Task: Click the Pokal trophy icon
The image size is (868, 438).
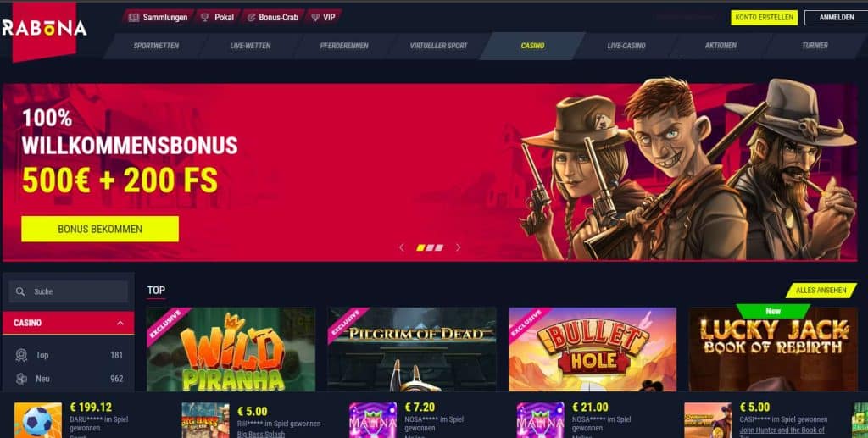Action: 205,17
